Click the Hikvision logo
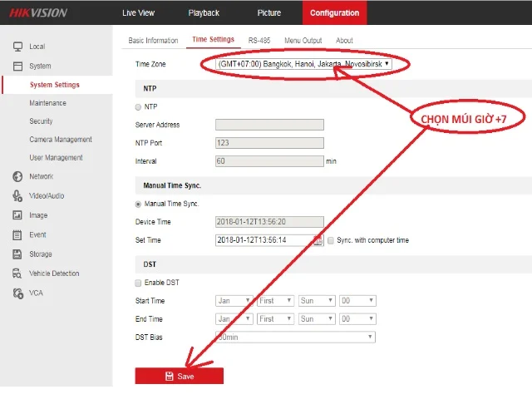This screenshot has width=532, height=399. [38, 13]
